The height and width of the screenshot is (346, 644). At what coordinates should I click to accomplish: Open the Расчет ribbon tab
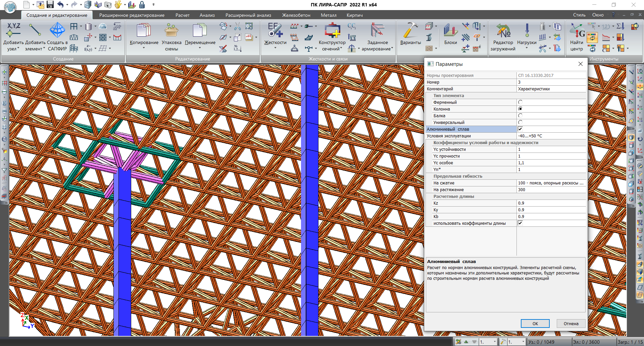click(x=182, y=15)
